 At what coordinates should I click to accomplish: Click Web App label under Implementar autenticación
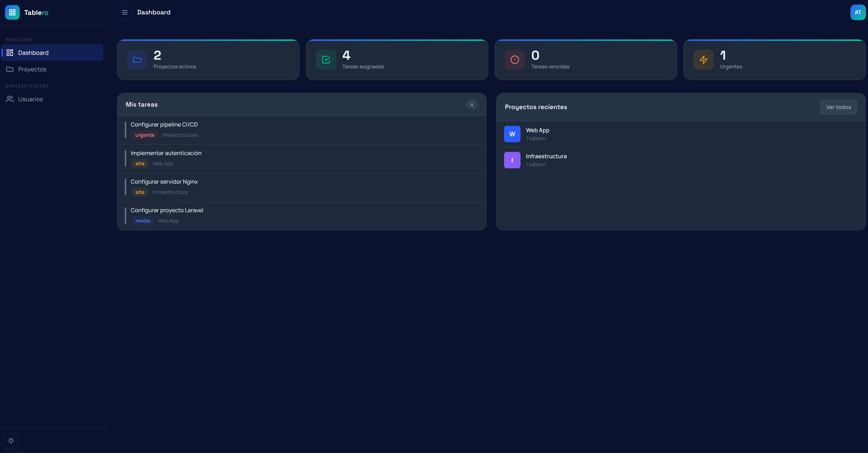coord(163,164)
